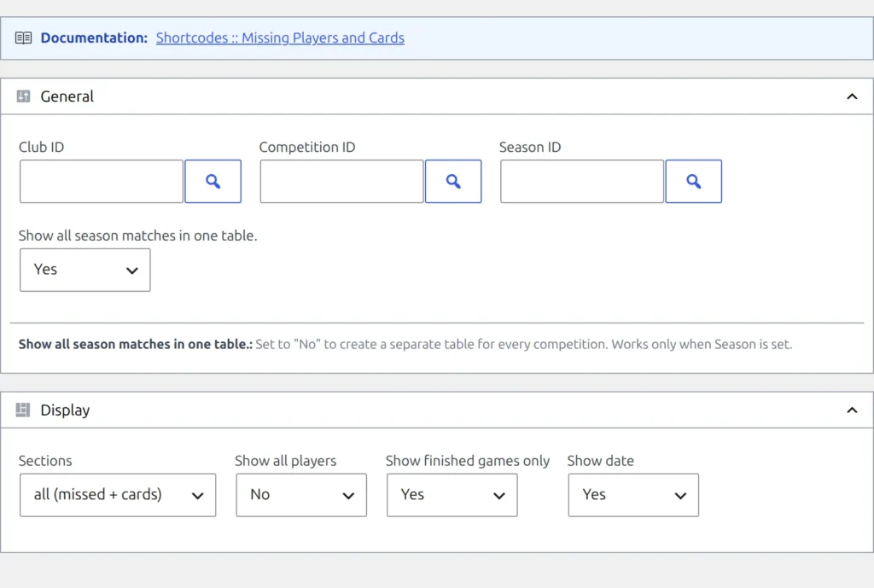The image size is (874, 588).
Task: Click the General panel heading text
Action: click(x=67, y=96)
